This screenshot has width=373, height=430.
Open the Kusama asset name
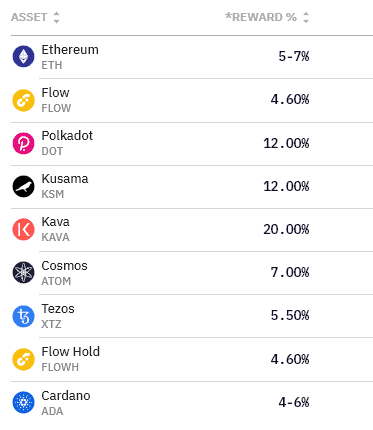[x=65, y=179]
